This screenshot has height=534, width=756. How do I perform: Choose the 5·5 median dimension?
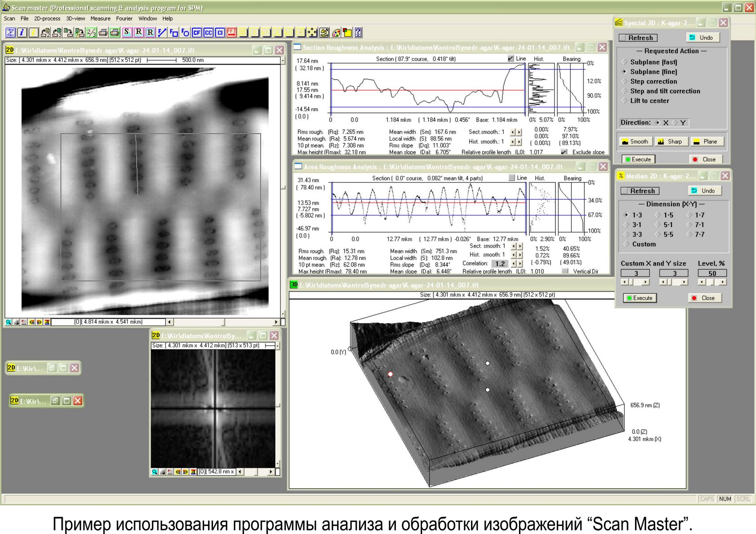[658, 235]
